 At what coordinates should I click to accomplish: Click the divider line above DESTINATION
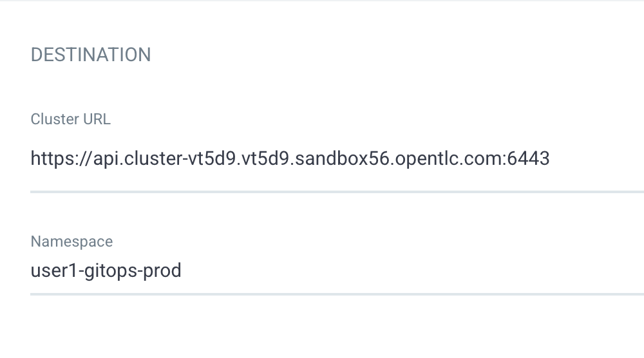pyautogui.click(x=322, y=1)
